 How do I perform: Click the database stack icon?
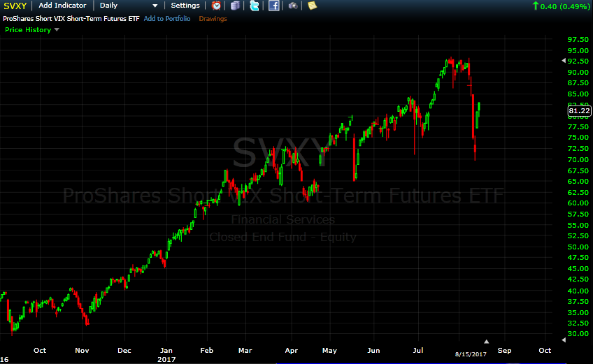click(235, 6)
